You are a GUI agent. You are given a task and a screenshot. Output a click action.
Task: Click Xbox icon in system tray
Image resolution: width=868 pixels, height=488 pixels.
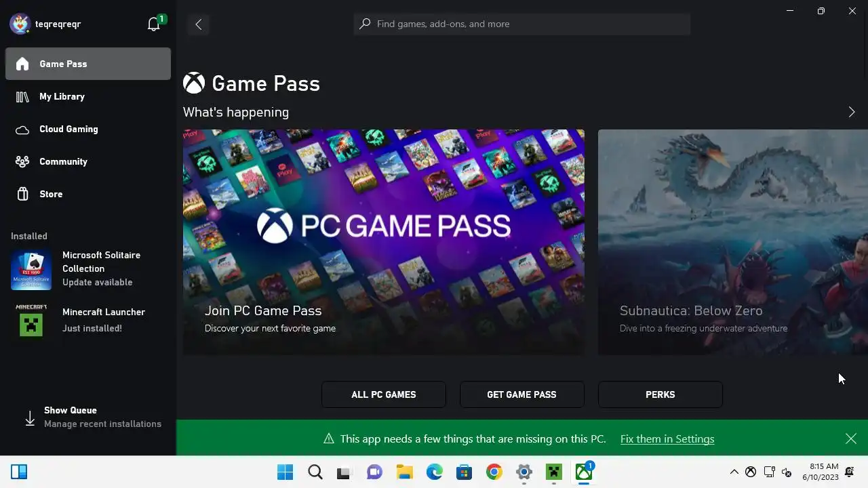(751, 472)
